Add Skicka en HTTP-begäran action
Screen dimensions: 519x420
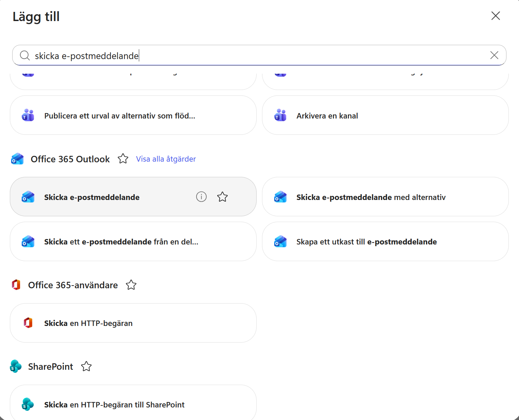133,323
